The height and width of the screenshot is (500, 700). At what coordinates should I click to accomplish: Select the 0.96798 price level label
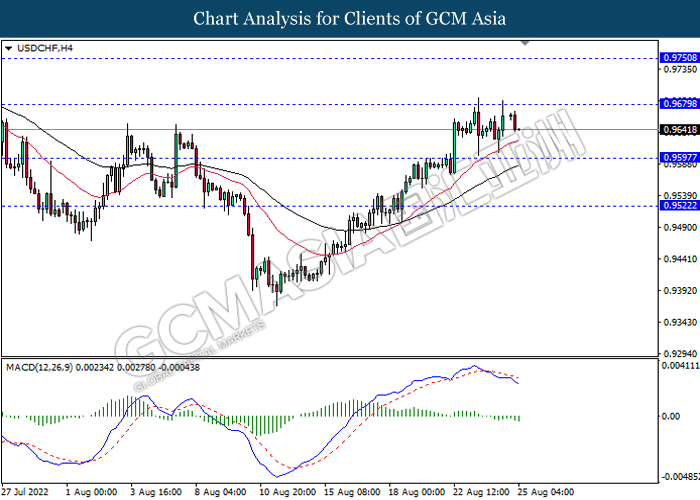click(x=679, y=104)
